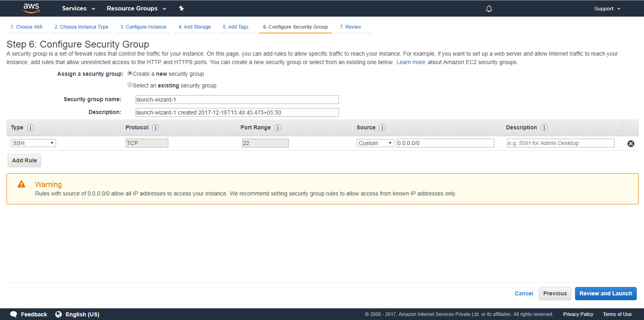Image resolution: width=644 pixels, height=320 pixels.
Task: Choose Select an existing security group radio
Action: [x=130, y=85]
